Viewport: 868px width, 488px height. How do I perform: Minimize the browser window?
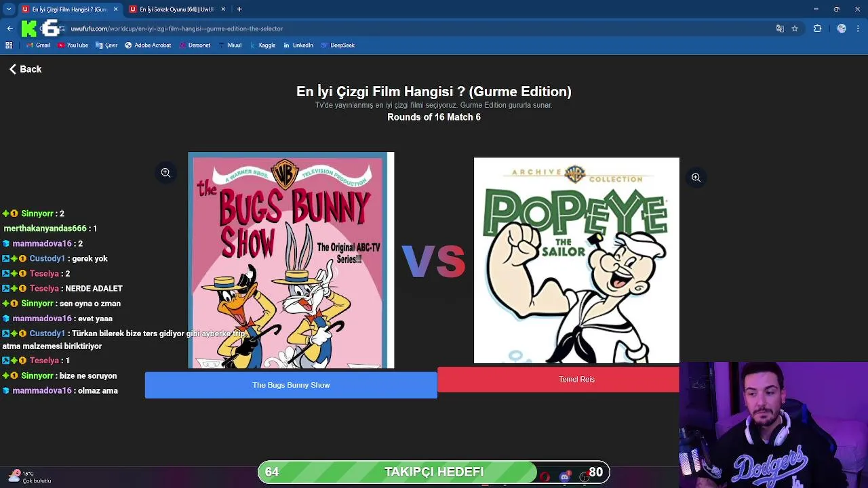click(x=816, y=9)
